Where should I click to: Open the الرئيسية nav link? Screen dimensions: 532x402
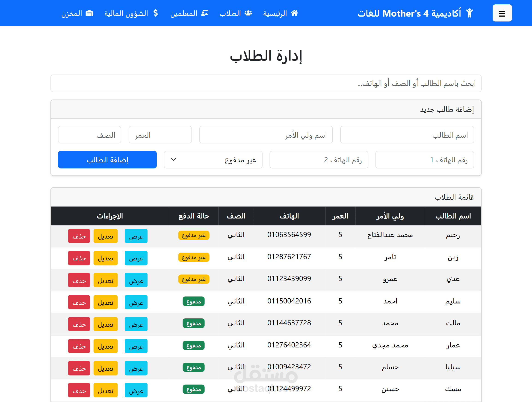pyautogui.click(x=275, y=13)
